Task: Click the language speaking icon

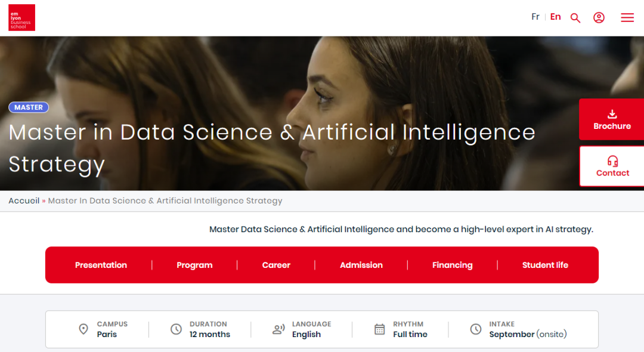Action: [278, 329]
